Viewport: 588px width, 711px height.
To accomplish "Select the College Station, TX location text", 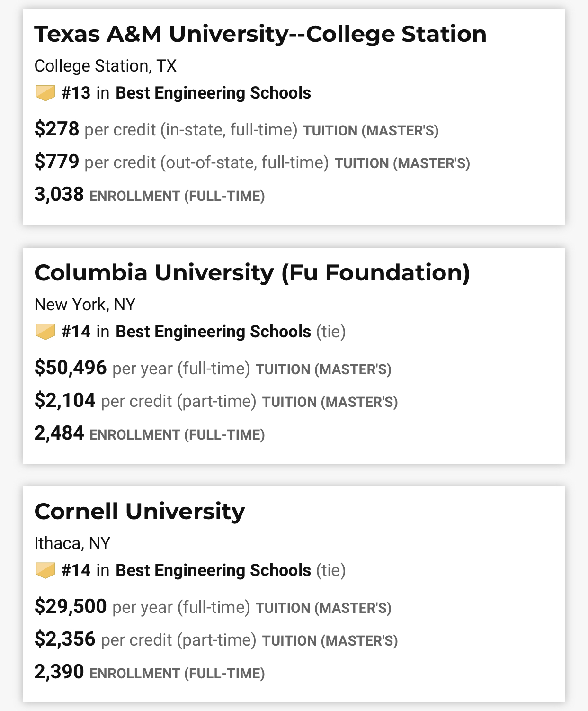I will pos(105,66).
